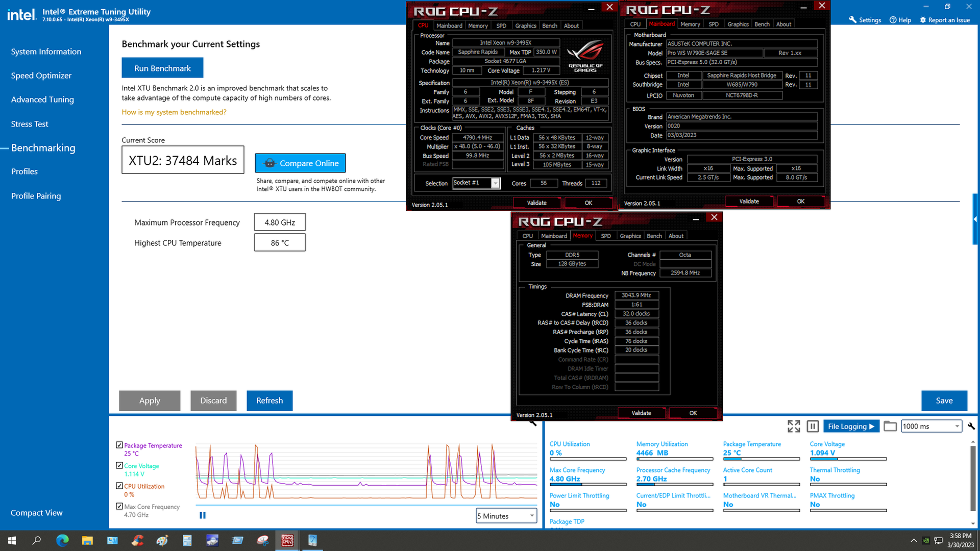Open network status tray icon
This screenshot has height=551, width=980.
pyautogui.click(x=938, y=541)
